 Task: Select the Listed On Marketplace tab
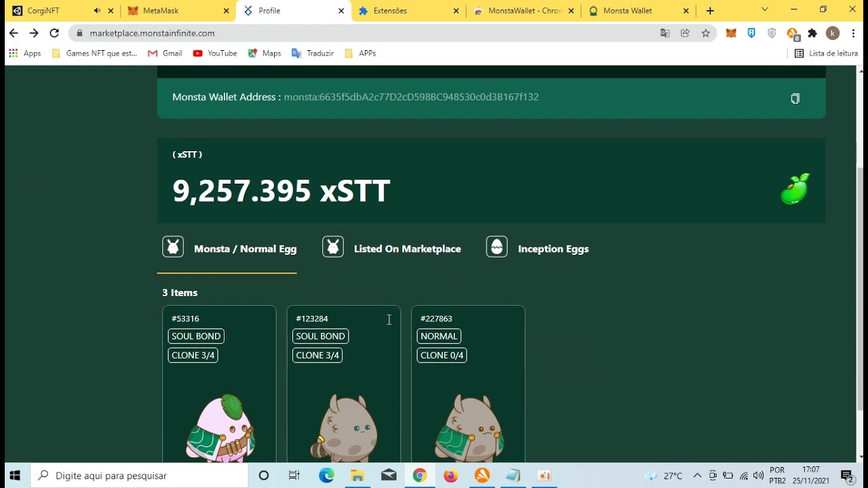391,249
